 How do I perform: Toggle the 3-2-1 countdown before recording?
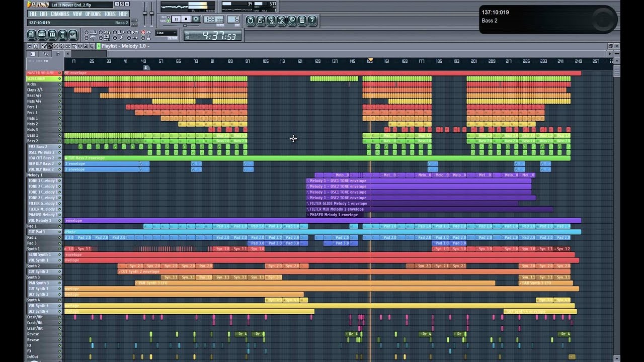tap(101, 32)
